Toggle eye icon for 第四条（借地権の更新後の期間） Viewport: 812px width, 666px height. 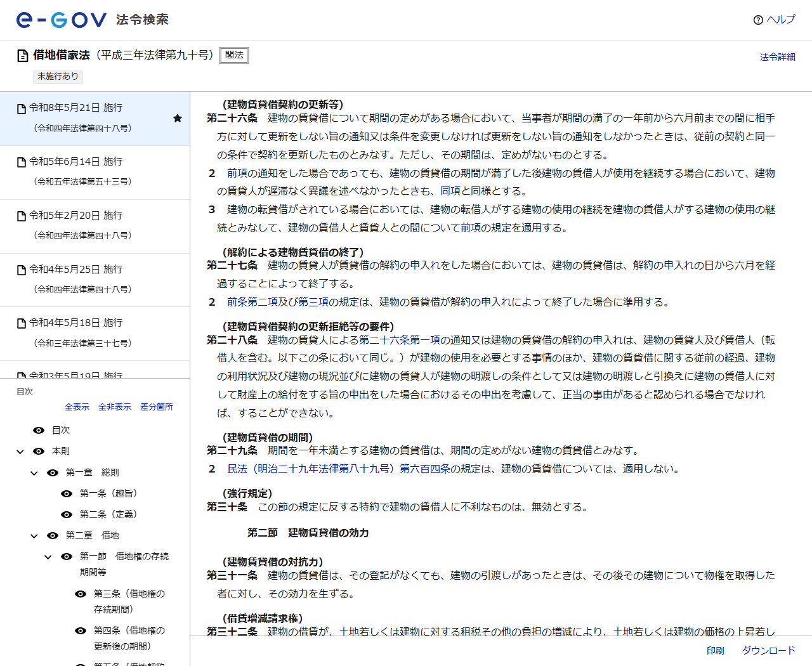[x=81, y=630]
